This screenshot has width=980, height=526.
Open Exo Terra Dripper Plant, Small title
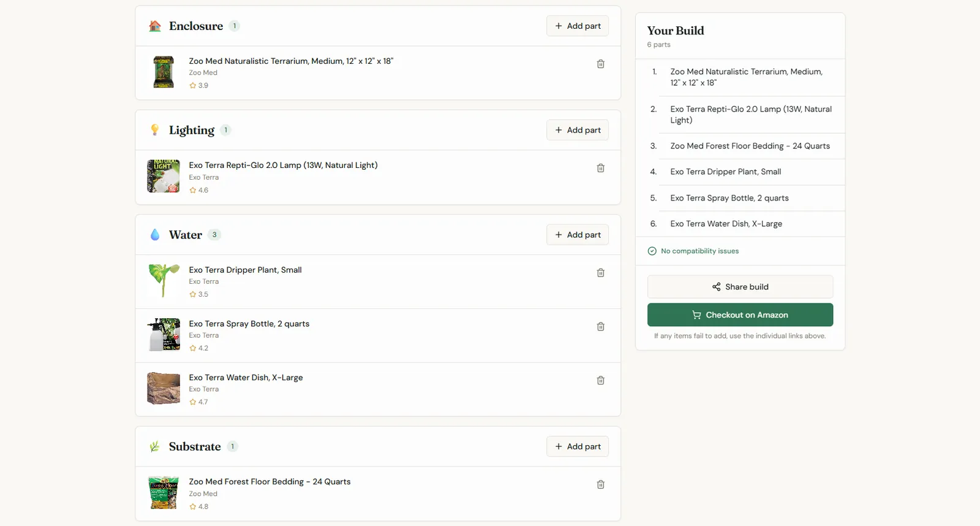[245, 270]
